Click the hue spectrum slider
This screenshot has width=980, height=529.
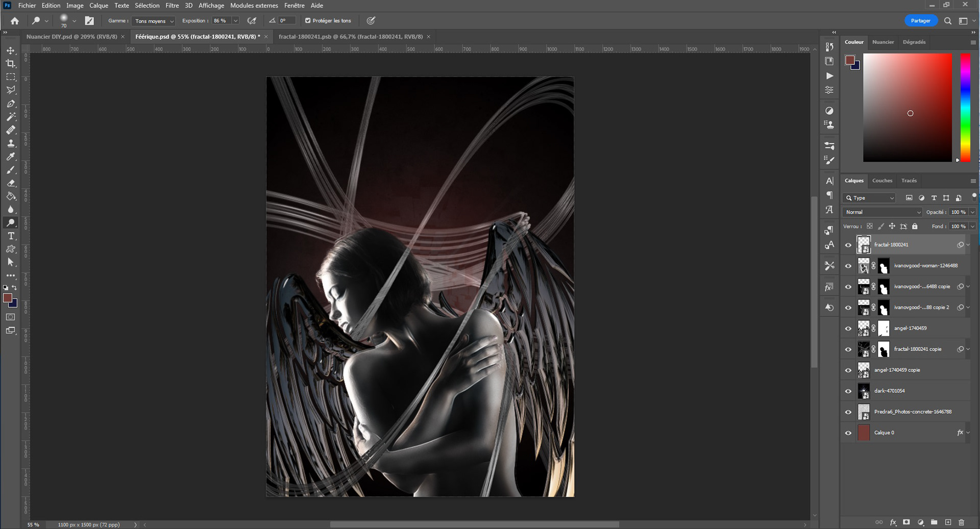[965, 108]
